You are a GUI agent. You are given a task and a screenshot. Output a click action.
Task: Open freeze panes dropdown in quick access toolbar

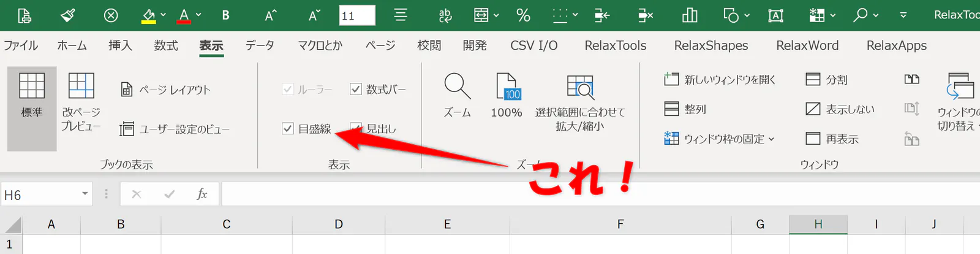pyautogui.click(x=833, y=15)
